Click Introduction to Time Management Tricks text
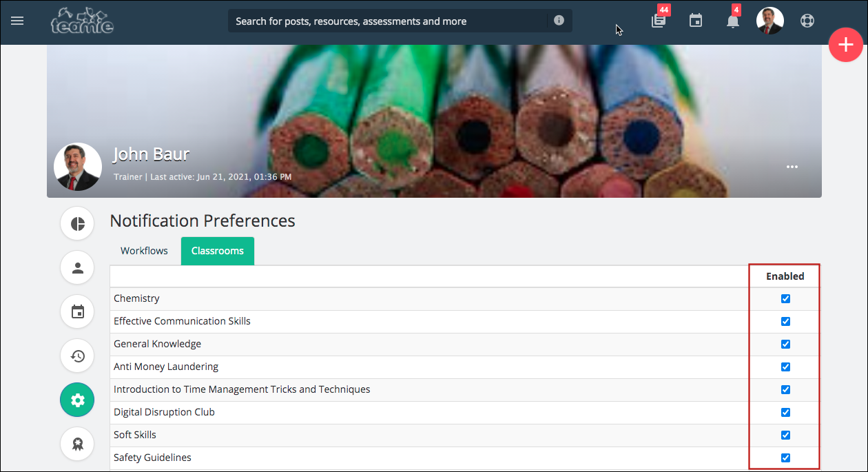The image size is (868, 472). click(242, 389)
